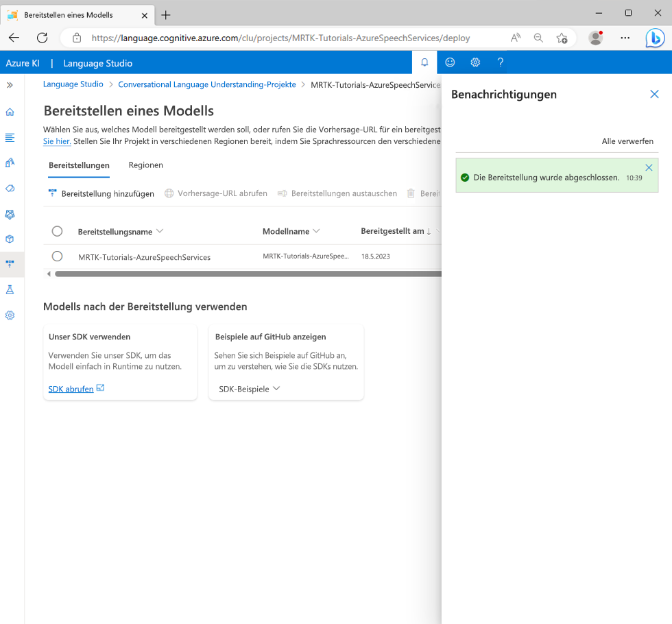Open Conversational Language Understanding-Projekte breadcrumb
The image size is (672, 624).
(x=207, y=84)
